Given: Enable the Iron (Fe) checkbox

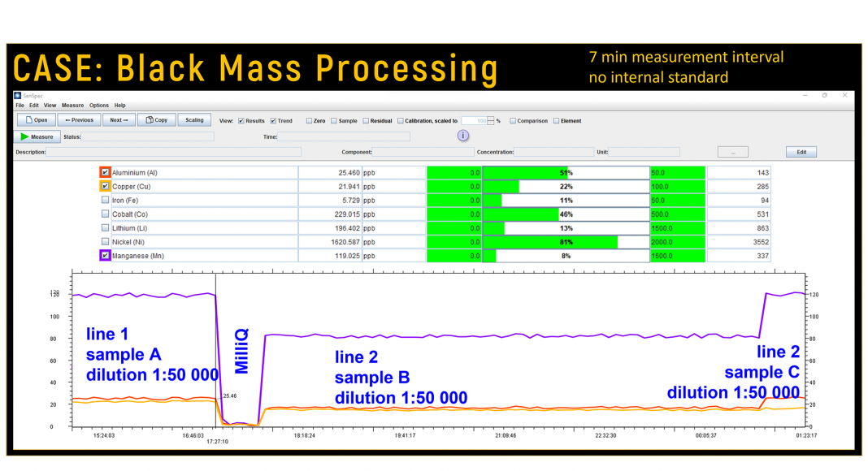Looking at the screenshot, I should coord(105,201).
